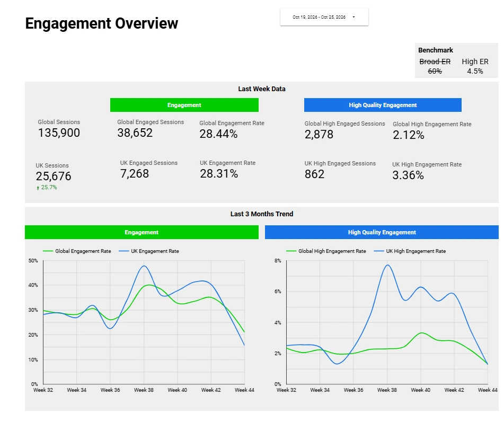The image size is (504, 422).
Task: Click the High ER benchmark label
Action: click(475, 61)
